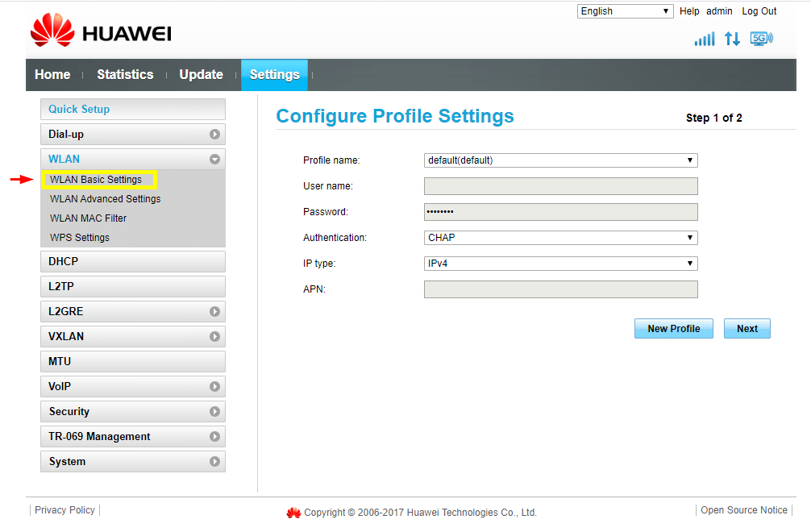Switch to the Update tab
Image resolution: width=811 pixels, height=532 pixels.
[x=201, y=75]
